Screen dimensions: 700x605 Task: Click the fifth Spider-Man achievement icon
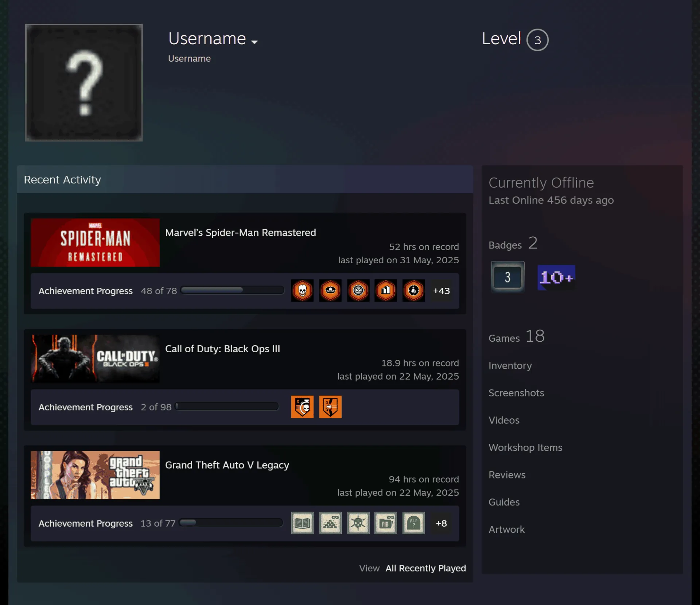[x=413, y=291]
